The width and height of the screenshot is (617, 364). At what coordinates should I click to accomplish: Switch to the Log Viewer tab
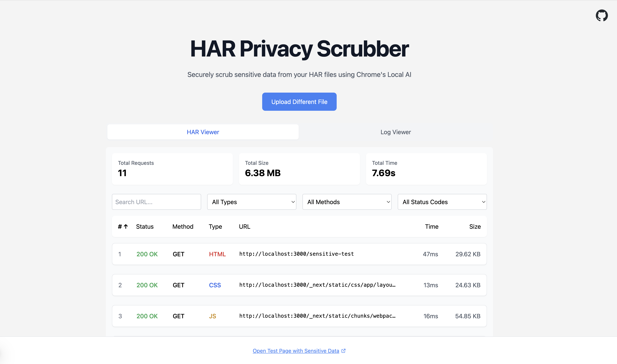[395, 132]
